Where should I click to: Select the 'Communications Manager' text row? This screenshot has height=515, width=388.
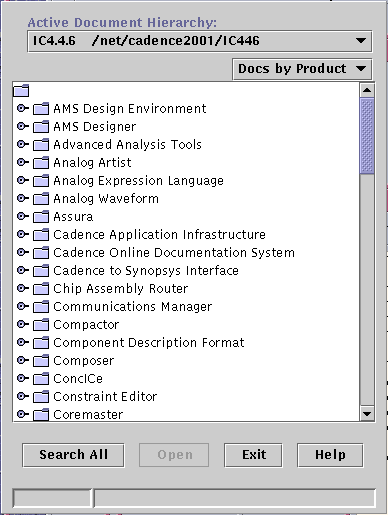(x=133, y=307)
